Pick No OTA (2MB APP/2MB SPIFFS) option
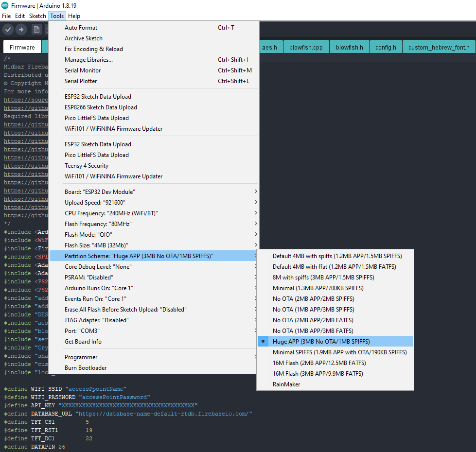Screen dimensions: 476x452 pos(335,299)
